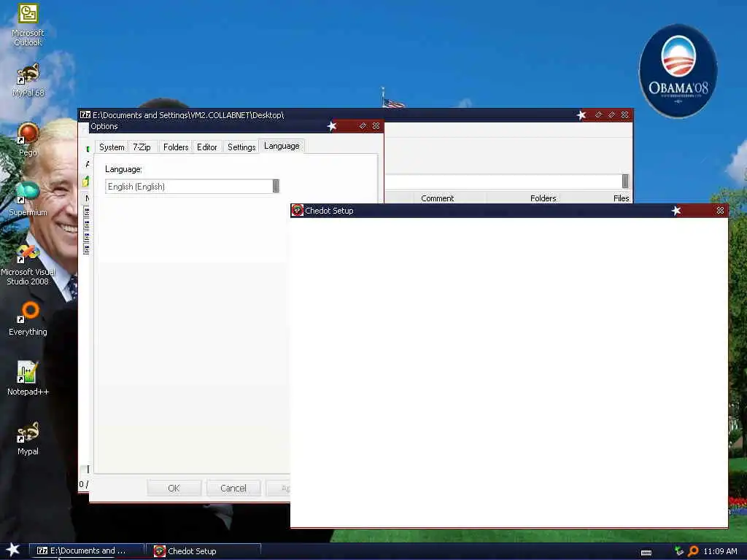Open the Microsoft Outlook desktop icon
The image size is (747, 560).
28,24
